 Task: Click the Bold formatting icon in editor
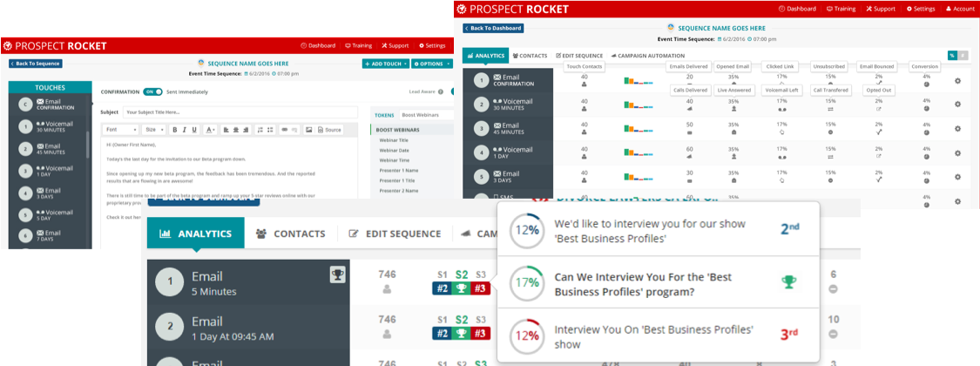click(174, 130)
